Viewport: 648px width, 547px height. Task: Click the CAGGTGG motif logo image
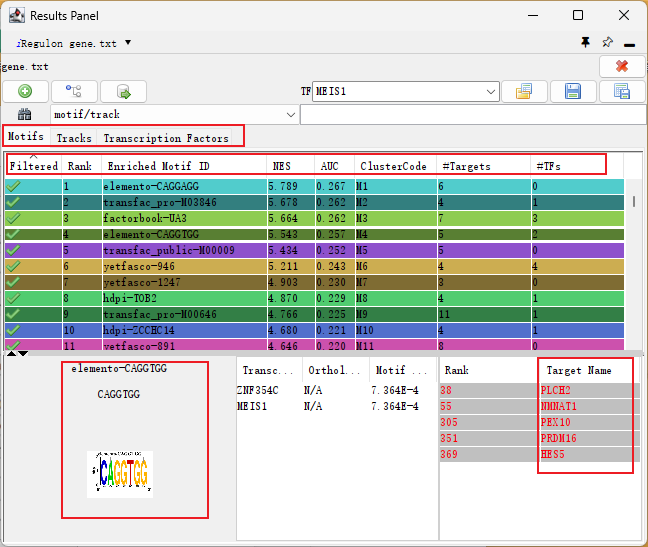(x=120, y=474)
